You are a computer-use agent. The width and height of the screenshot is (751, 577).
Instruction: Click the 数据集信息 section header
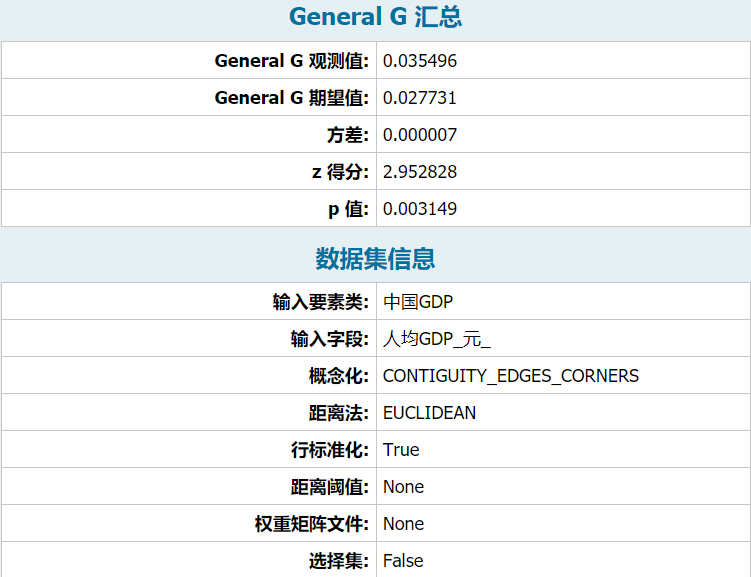click(375, 258)
